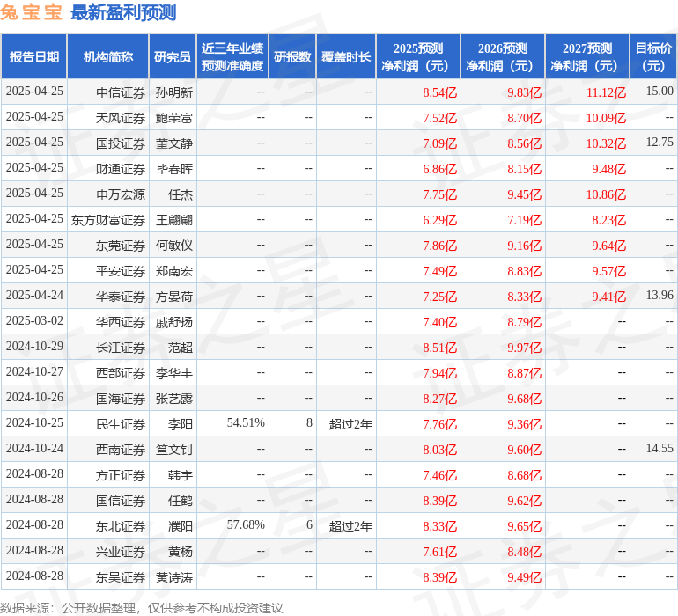Click the 研究员 column header
Image resolution: width=678 pixels, height=616 pixels.
173,57
